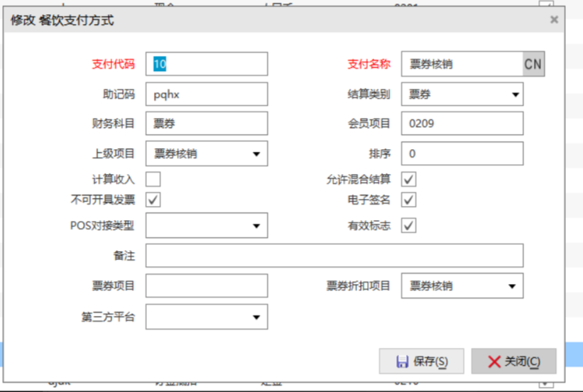This screenshot has height=392, width=583.
Task: Click the 备注 remarks field
Action: point(334,256)
